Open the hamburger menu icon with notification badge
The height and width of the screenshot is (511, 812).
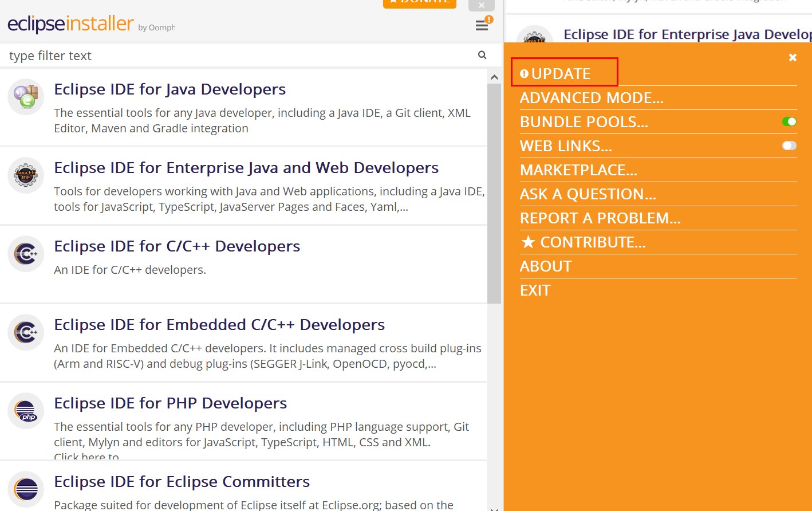(x=483, y=24)
